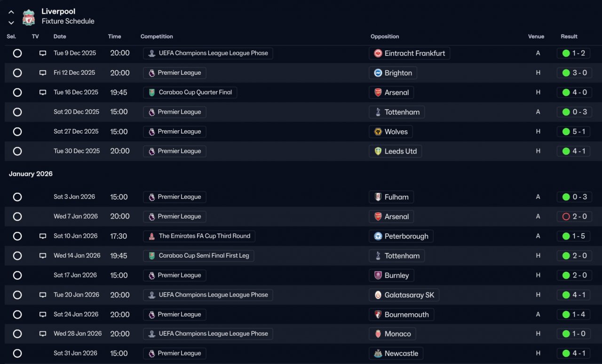
Task: Select the Sat 3 Jan 2026 fixture radio
Action: [x=17, y=197]
